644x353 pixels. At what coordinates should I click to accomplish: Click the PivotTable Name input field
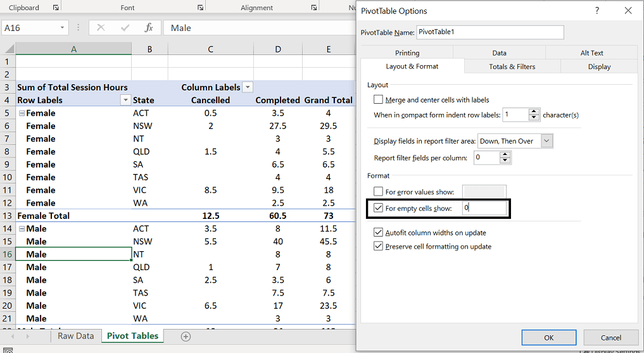click(x=490, y=32)
